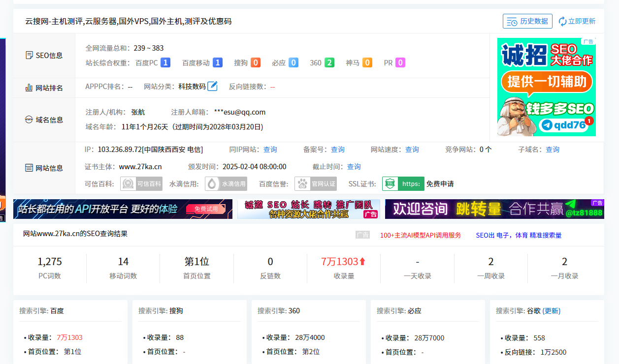Click the SEO信息 document icon

(29, 55)
